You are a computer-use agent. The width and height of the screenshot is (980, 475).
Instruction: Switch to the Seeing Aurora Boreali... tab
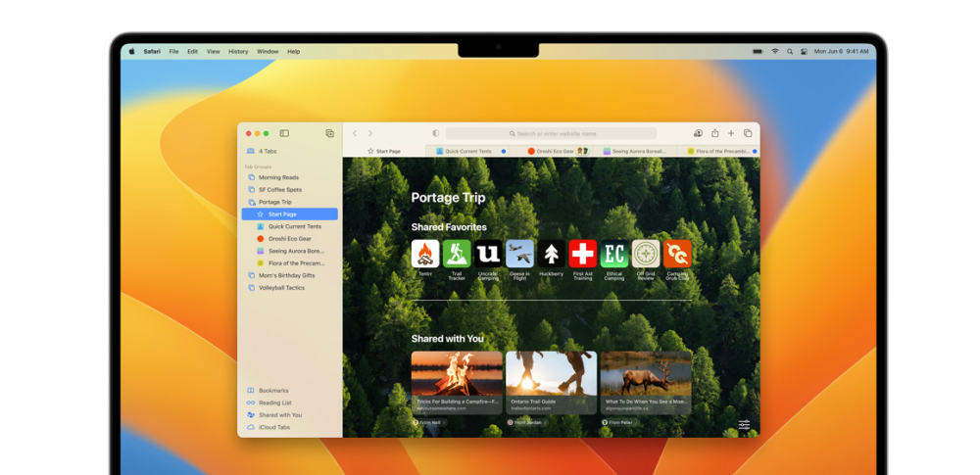635,151
